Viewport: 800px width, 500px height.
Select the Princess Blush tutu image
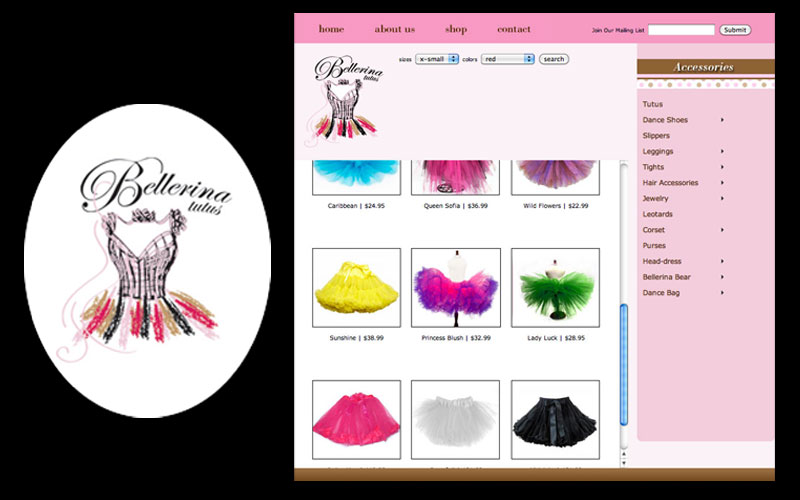(455, 287)
